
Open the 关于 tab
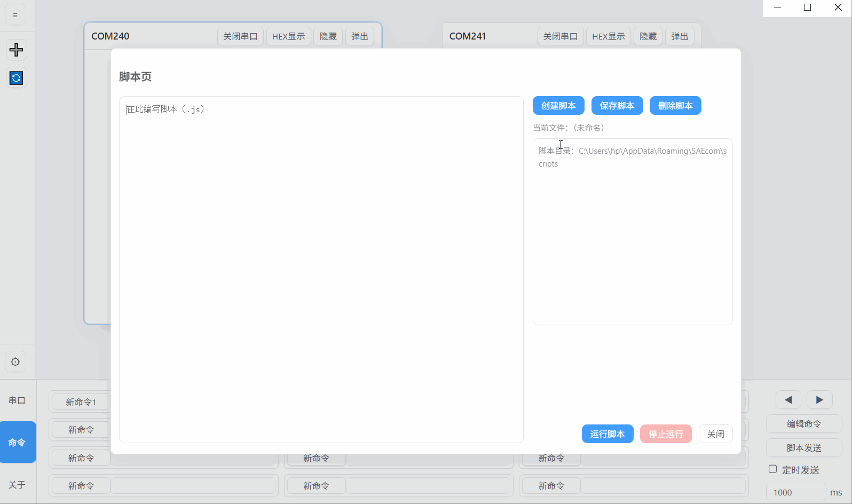[17, 485]
